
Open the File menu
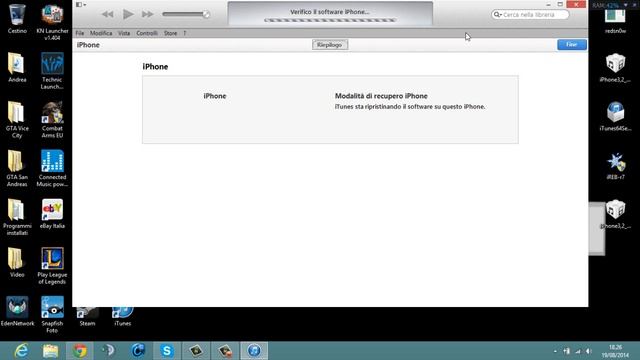click(80, 33)
